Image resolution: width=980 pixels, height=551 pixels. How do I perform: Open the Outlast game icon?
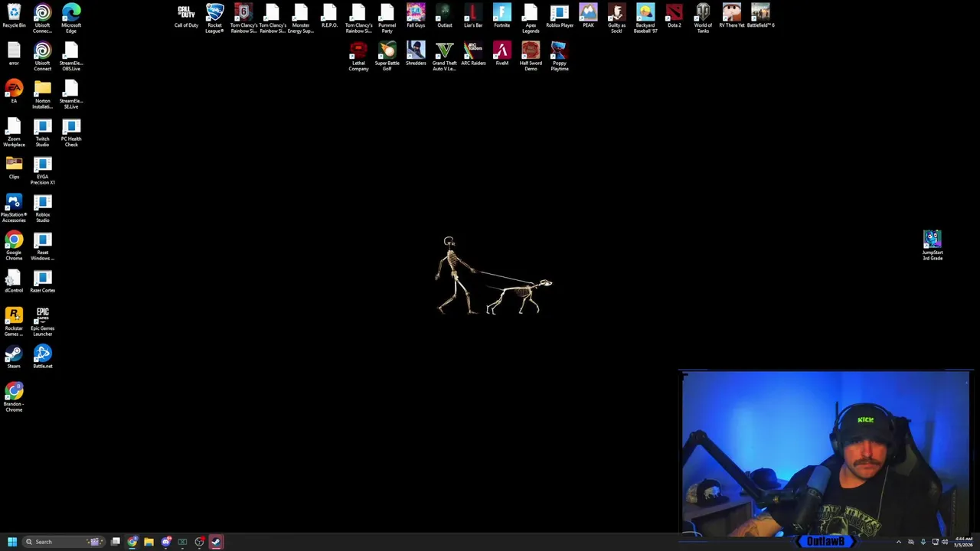(x=444, y=16)
